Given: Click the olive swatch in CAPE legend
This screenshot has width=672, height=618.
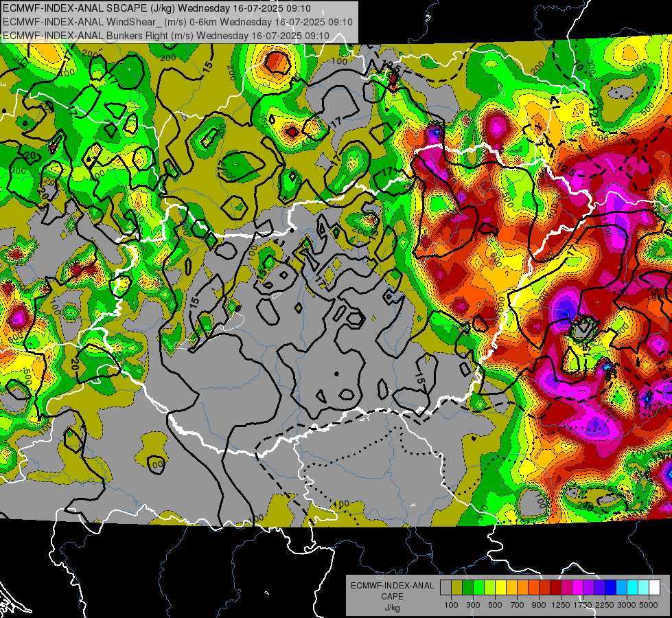Looking at the screenshot, I should tap(457, 587).
